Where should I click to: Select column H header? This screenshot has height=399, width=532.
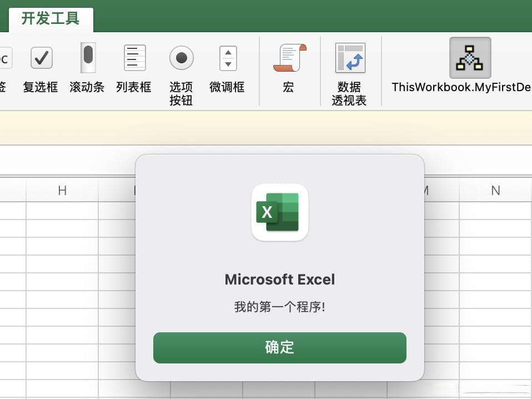[62, 191]
